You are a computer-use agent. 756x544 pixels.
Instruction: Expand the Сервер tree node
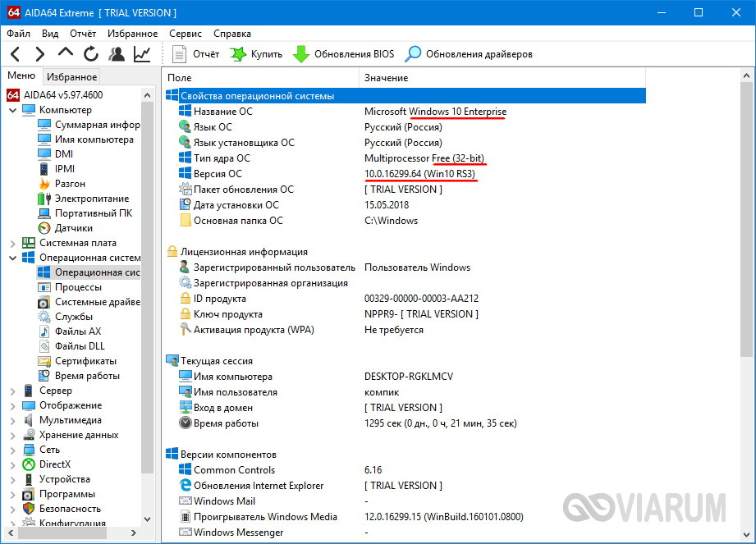tap(13, 391)
